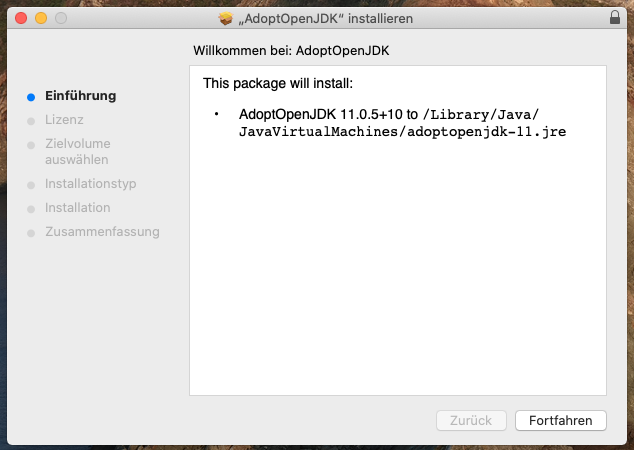
Task: Select the Einführung step in the sidebar
Action: [80, 96]
